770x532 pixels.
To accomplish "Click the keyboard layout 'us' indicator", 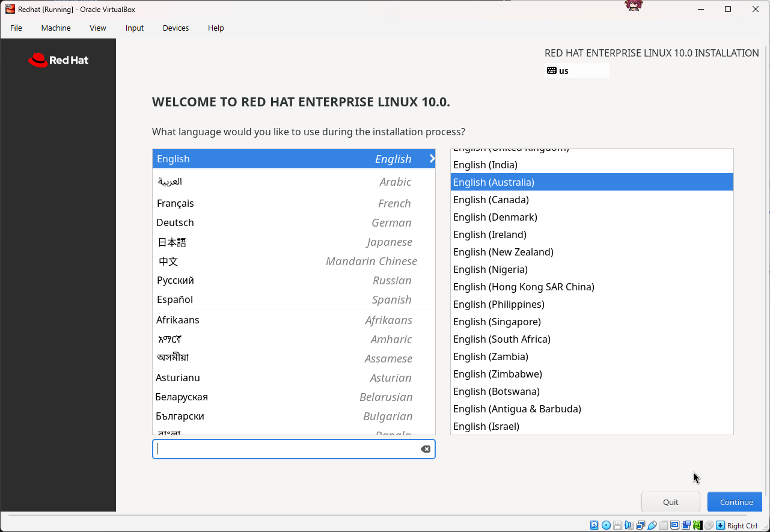I will click(x=576, y=71).
